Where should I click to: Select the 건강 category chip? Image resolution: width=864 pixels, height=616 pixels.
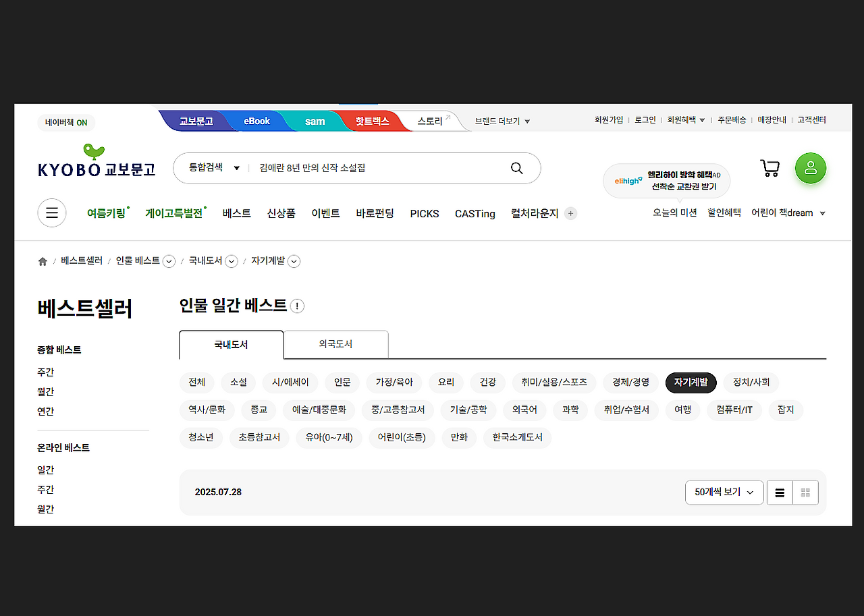point(487,383)
